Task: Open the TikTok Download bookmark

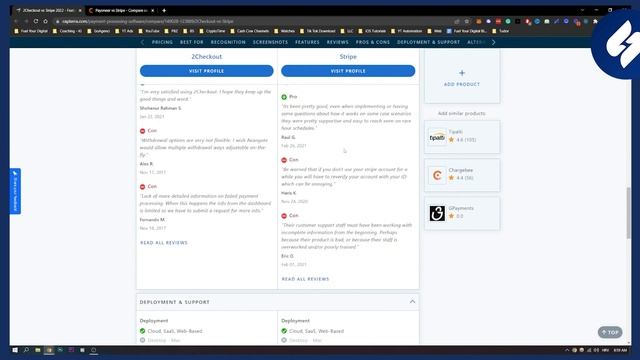Action: [x=318, y=31]
